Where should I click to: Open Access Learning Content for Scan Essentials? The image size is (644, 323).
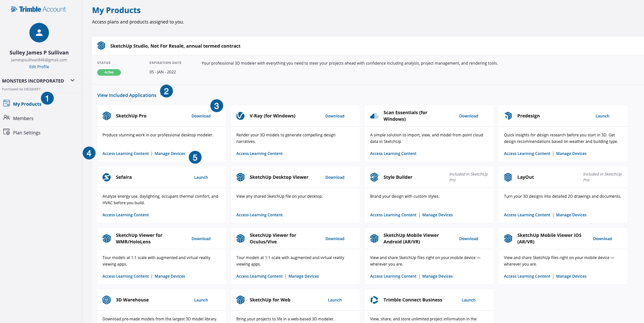tap(393, 154)
